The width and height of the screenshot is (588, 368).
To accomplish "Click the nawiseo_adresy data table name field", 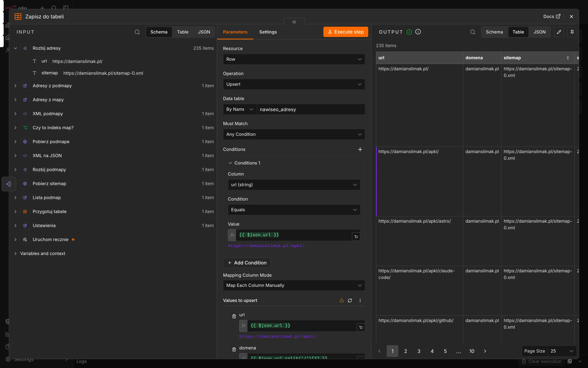I will point(311,109).
